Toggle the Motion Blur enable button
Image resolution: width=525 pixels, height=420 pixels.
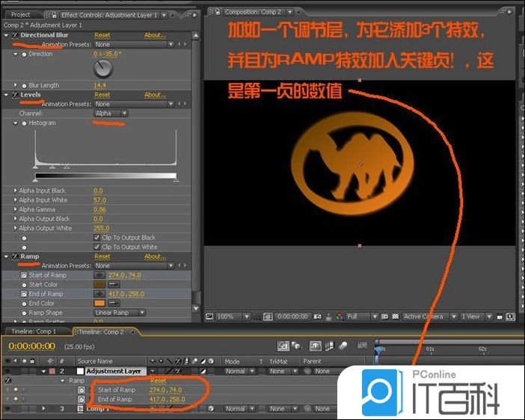point(343,346)
